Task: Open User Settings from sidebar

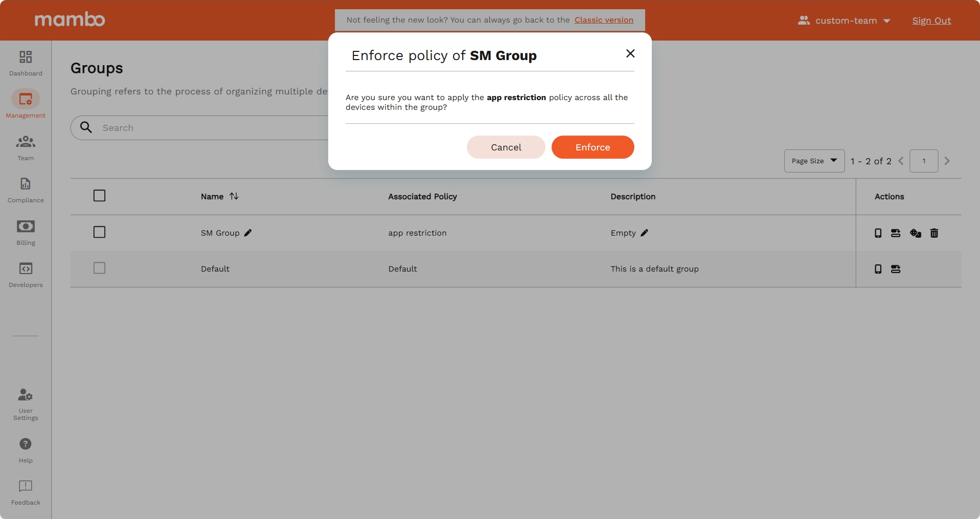Action: 25,395
